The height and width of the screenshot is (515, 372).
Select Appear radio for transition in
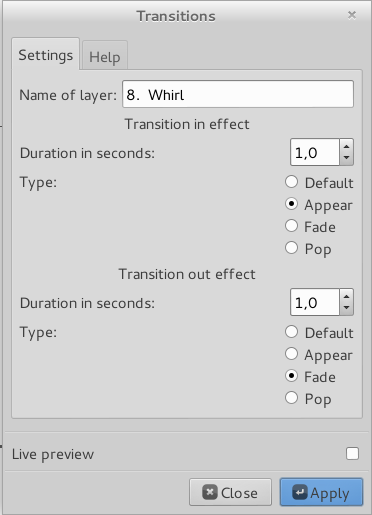[292, 204]
